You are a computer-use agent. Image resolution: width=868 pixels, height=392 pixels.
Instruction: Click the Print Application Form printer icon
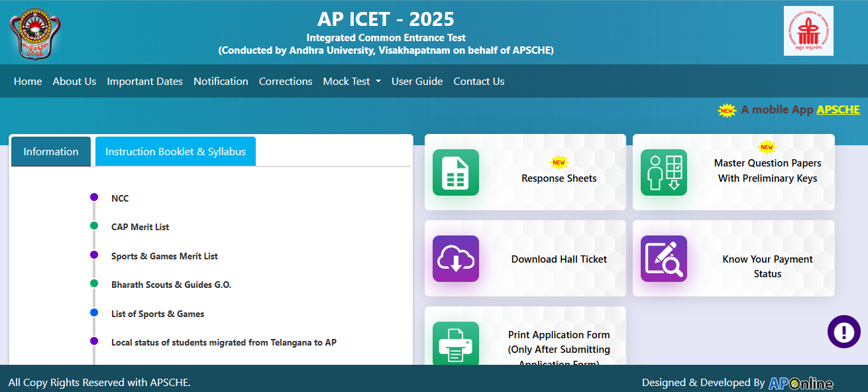(x=455, y=343)
